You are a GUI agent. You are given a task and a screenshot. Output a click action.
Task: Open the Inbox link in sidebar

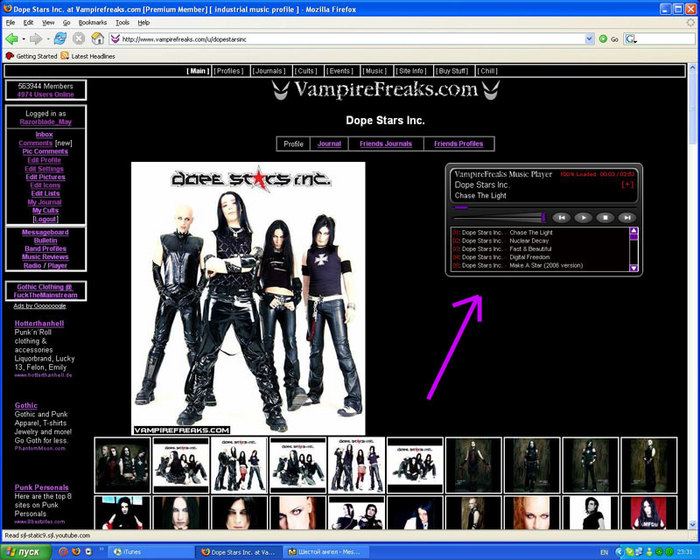(44, 134)
